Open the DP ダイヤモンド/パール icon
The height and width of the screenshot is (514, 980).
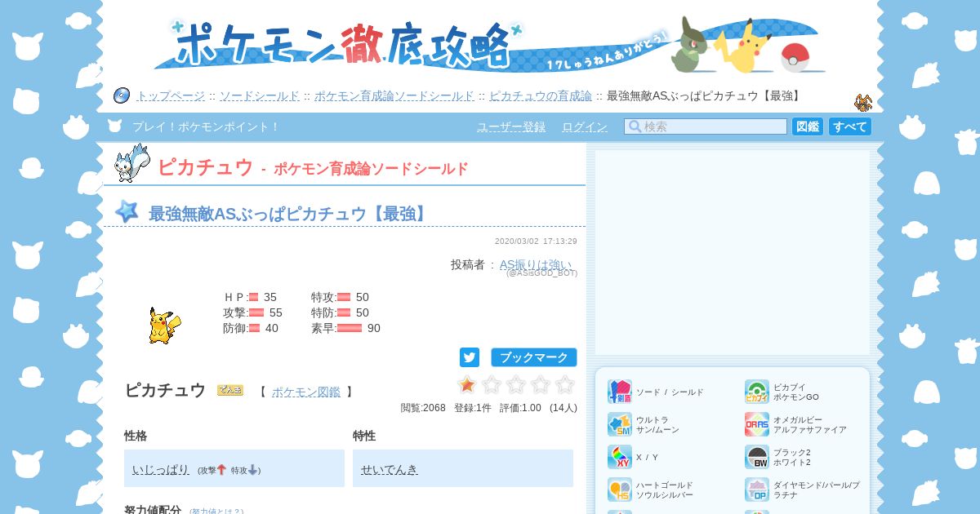(757, 490)
